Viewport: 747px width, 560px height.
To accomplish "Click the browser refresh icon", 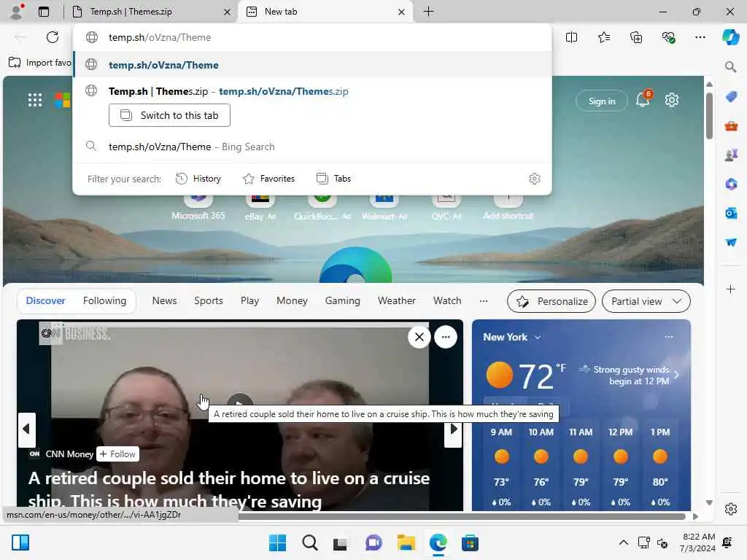I will pyautogui.click(x=53, y=37).
